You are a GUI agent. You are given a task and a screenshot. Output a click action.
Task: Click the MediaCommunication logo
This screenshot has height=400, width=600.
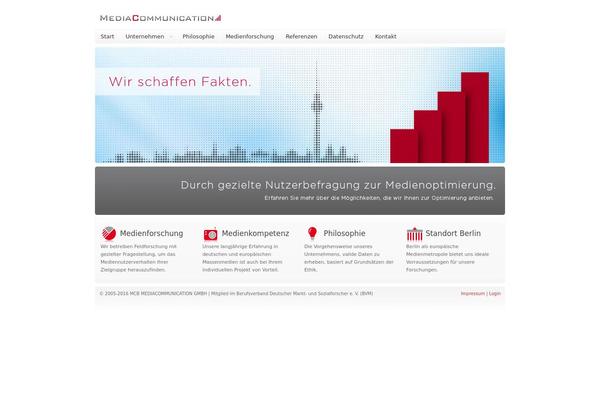(x=160, y=18)
